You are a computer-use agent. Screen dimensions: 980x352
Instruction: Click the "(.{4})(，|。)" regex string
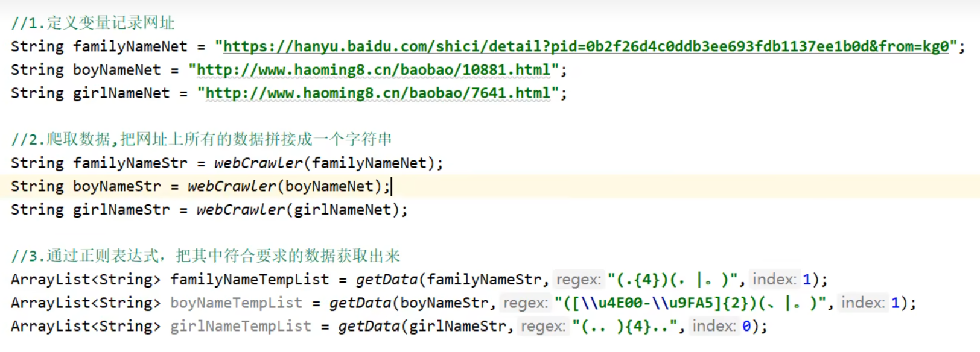(x=672, y=280)
